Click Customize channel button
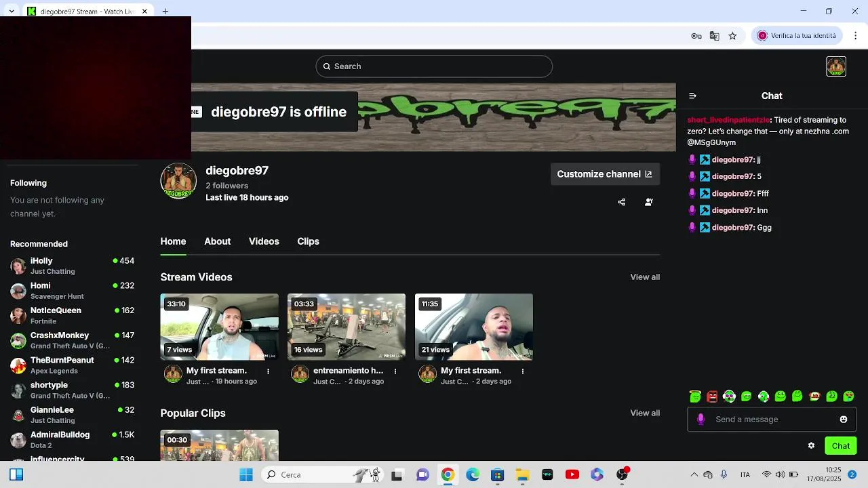Image resolution: width=868 pixels, height=488 pixels. (604, 174)
